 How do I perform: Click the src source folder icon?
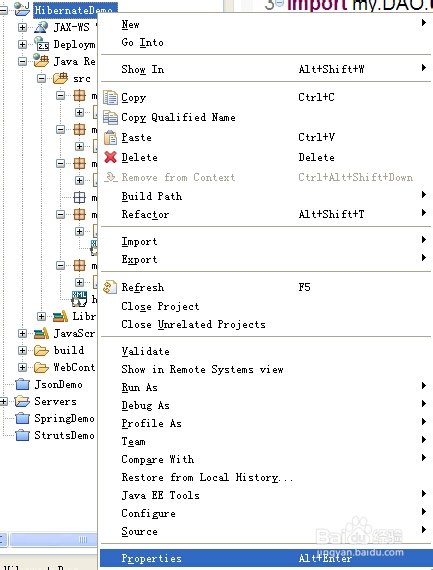[60, 78]
